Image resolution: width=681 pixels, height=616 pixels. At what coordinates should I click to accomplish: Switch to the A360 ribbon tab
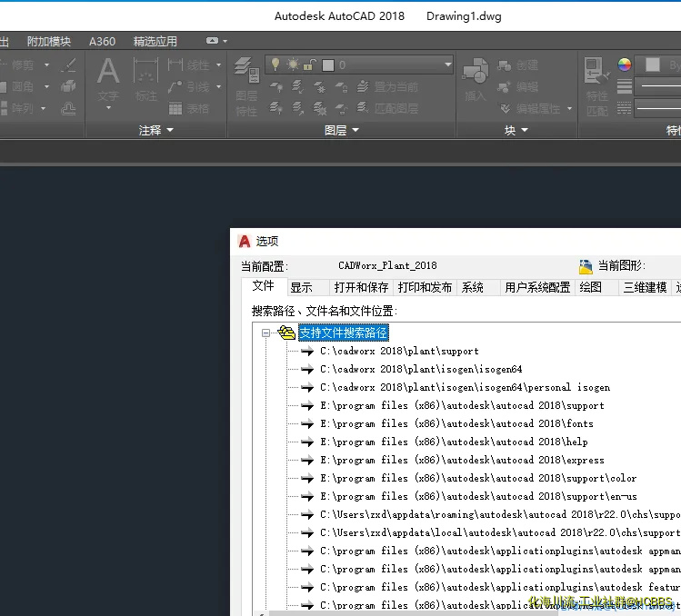(102, 41)
